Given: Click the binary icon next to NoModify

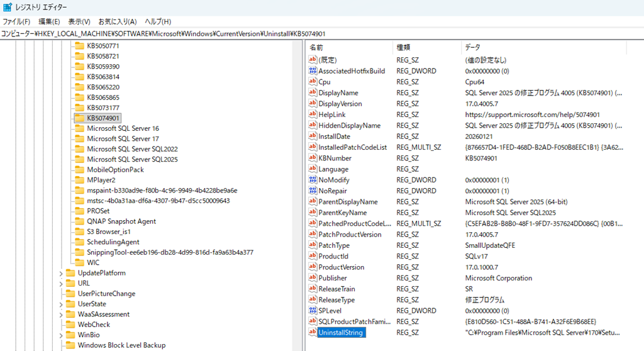Looking at the screenshot, I should (x=313, y=180).
